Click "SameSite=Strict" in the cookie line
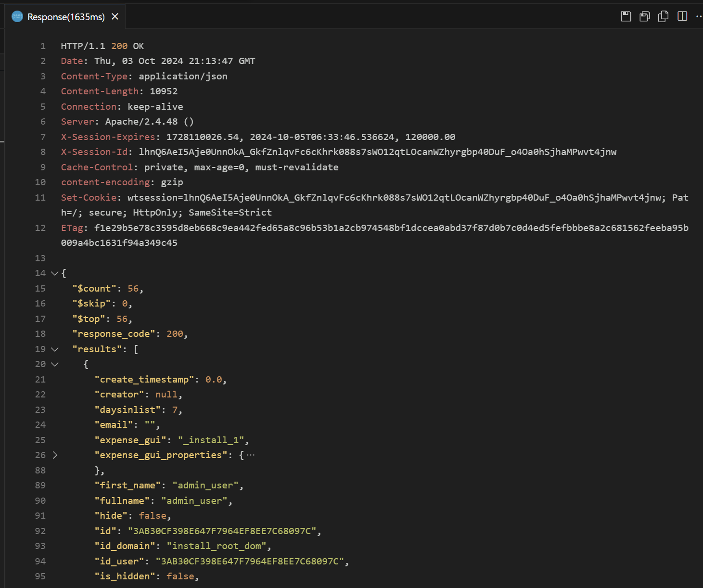 click(x=230, y=213)
